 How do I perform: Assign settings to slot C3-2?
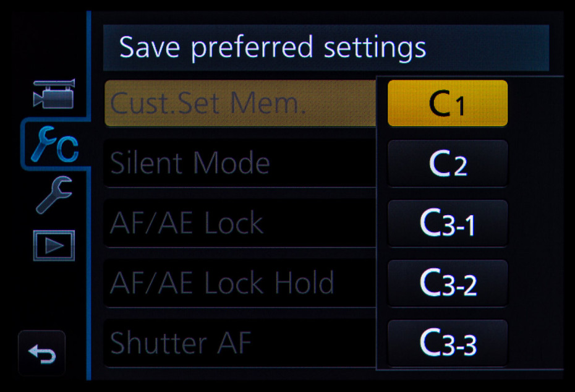coord(447,283)
